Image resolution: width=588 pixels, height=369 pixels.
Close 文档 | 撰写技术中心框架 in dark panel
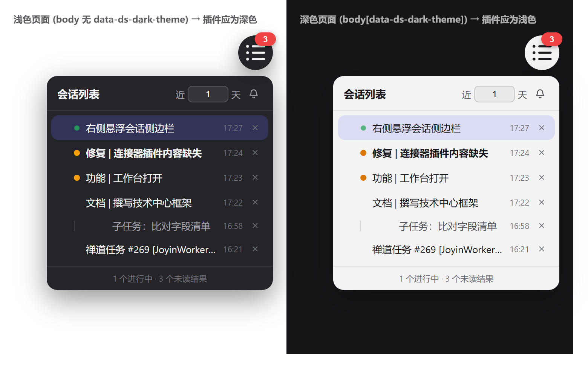coord(255,202)
